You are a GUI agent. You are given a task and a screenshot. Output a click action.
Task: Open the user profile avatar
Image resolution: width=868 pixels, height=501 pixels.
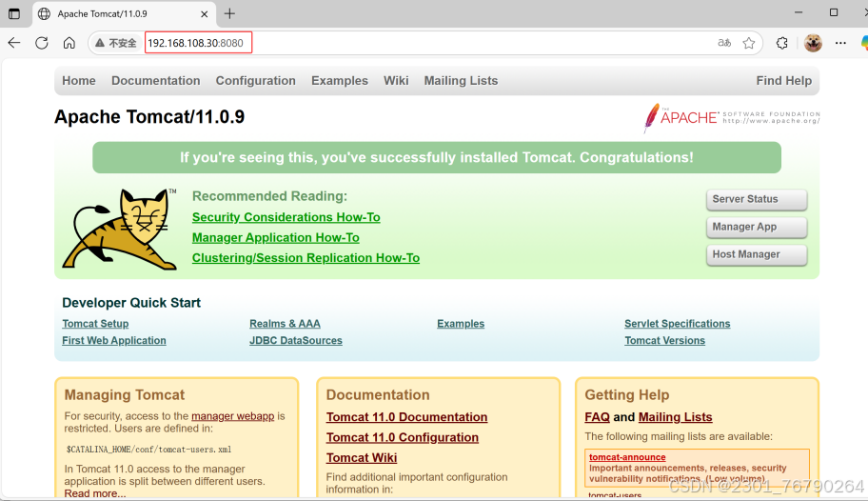(x=813, y=43)
